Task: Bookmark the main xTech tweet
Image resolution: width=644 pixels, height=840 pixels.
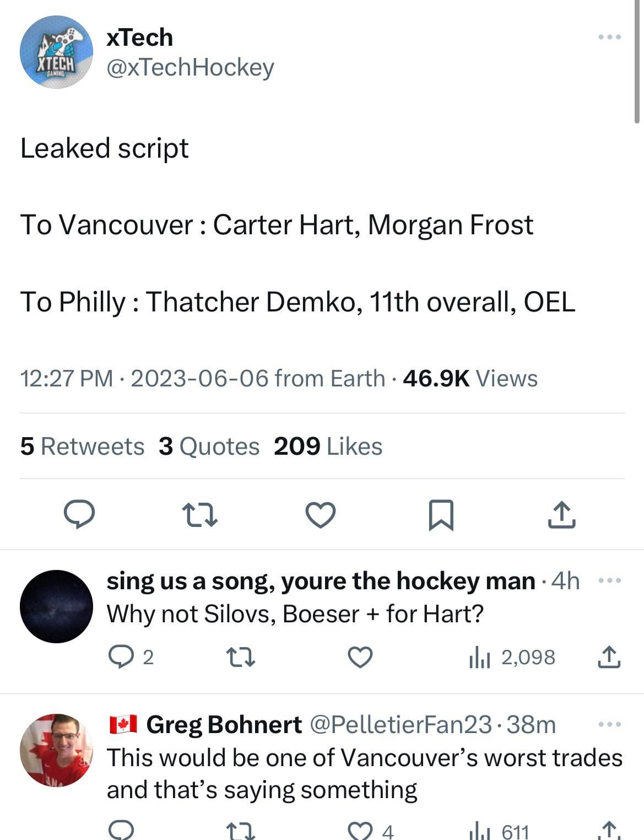Action: [x=441, y=515]
